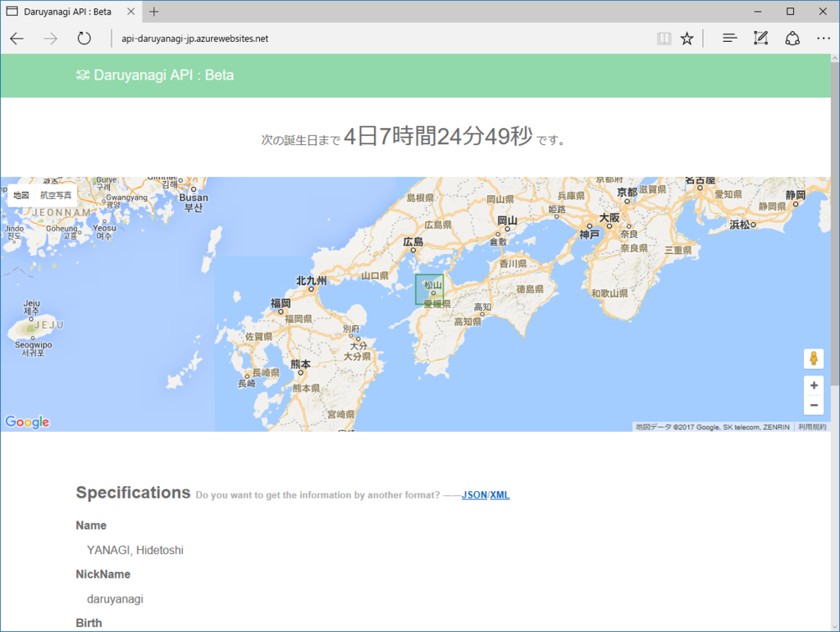Click the 北九州 city label
Image resolution: width=840 pixels, height=632 pixels.
click(311, 280)
